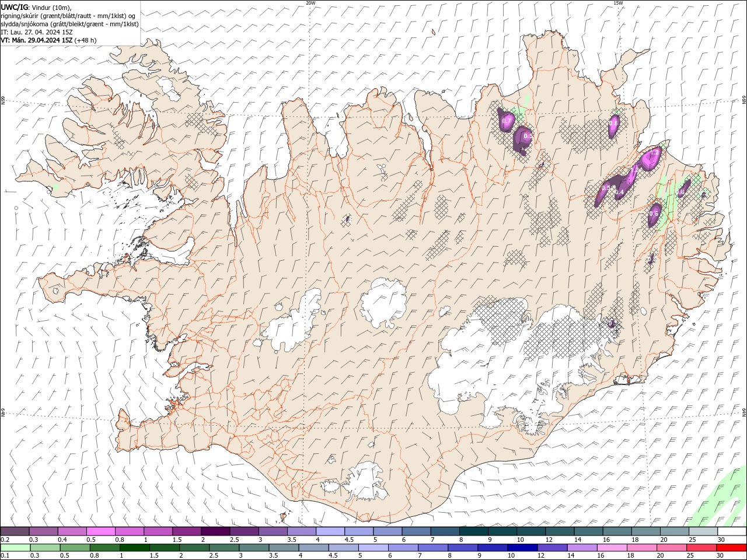This screenshot has height=560, width=747.
Task: Click the 0.8 snowfall value on the map
Action: click(x=613, y=124)
